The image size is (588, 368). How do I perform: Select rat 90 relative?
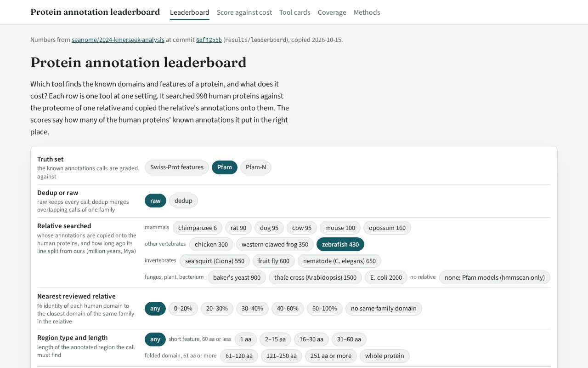click(x=238, y=228)
